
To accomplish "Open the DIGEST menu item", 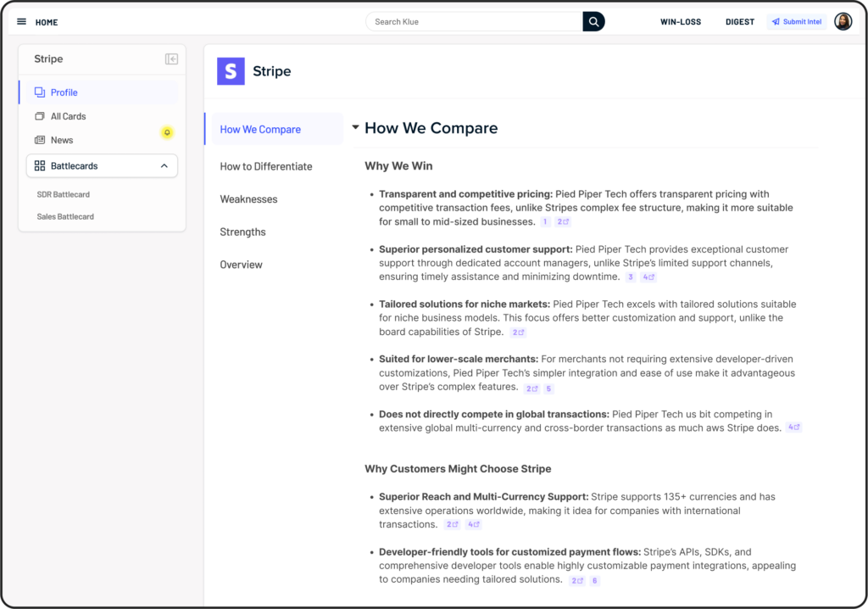I will 739,22.
